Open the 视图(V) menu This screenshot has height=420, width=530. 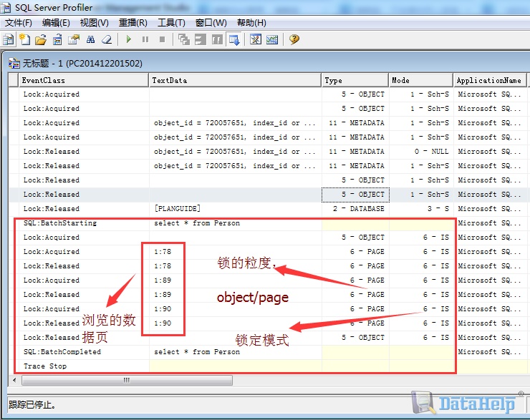[95, 23]
